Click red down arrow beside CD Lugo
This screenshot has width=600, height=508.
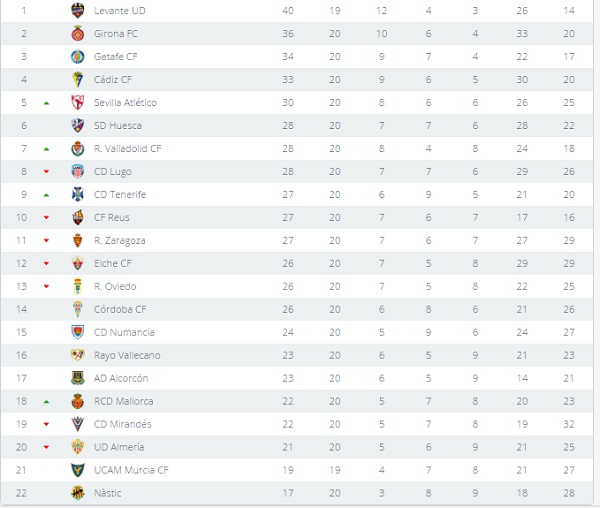(46, 171)
